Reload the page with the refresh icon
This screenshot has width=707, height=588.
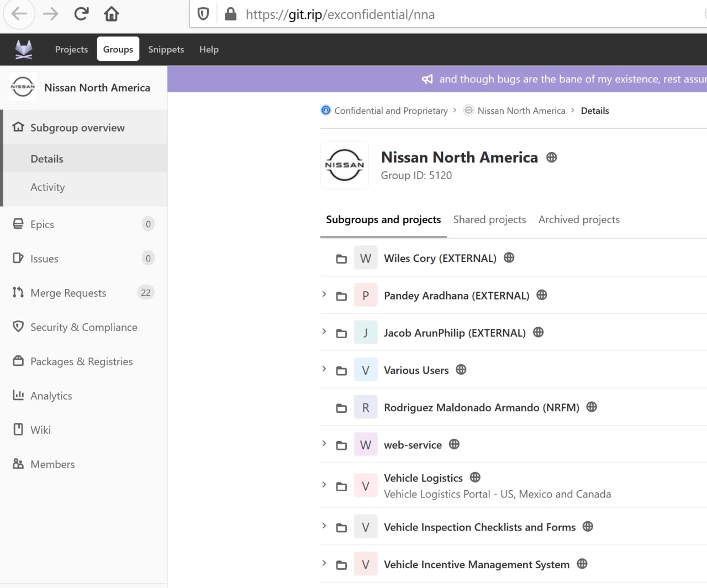click(x=81, y=14)
